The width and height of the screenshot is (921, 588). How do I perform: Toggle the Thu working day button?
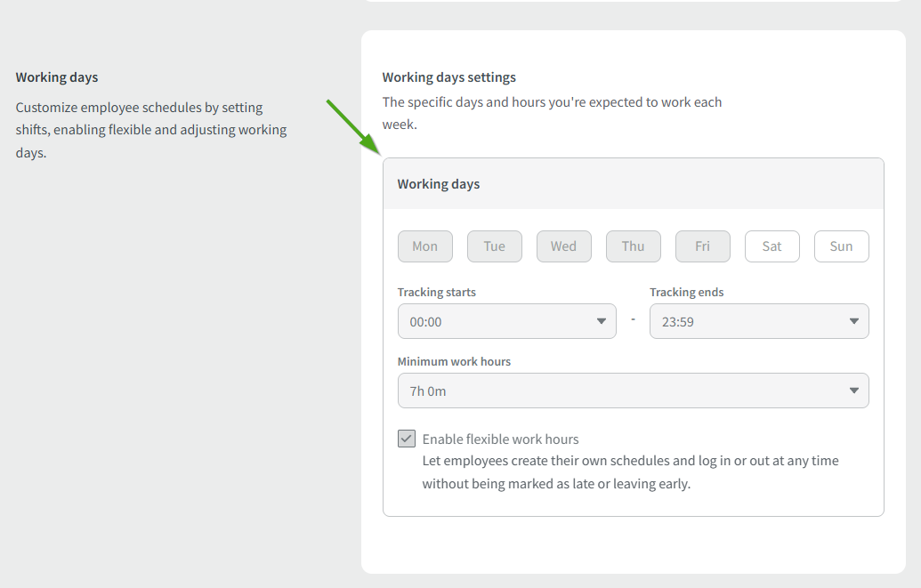(x=633, y=246)
